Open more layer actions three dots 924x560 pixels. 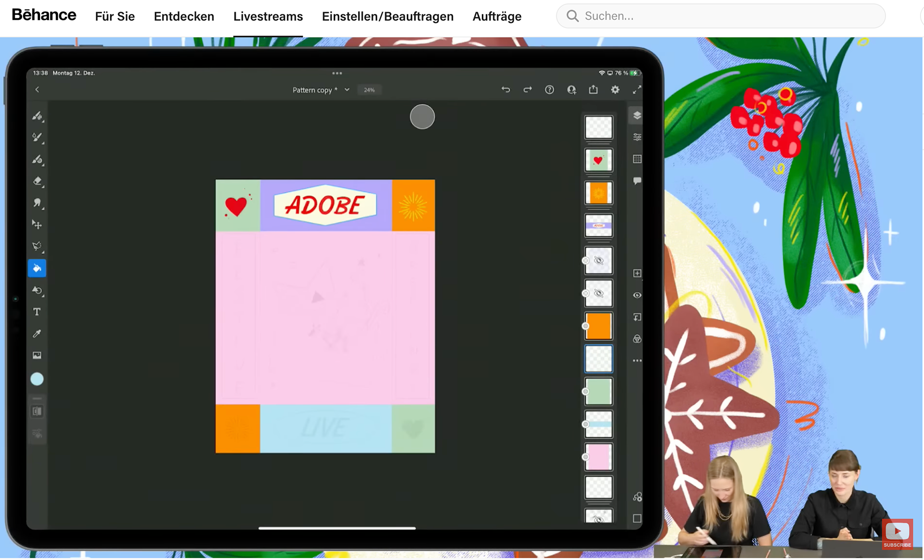pyautogui.click(x=637, y=361)
